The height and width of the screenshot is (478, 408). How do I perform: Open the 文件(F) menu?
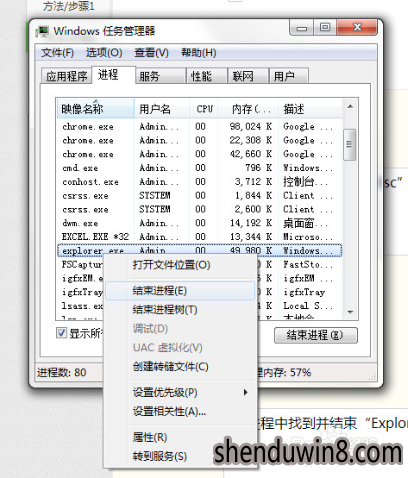click(57, 53)
